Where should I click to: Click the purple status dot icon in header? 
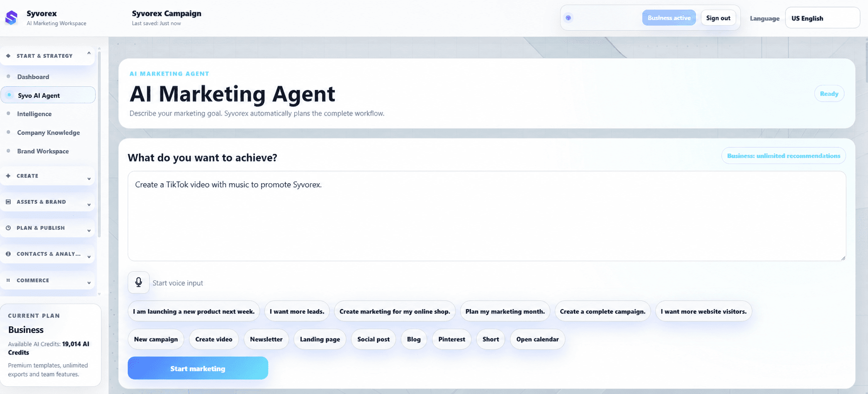[x=568, y=18]
